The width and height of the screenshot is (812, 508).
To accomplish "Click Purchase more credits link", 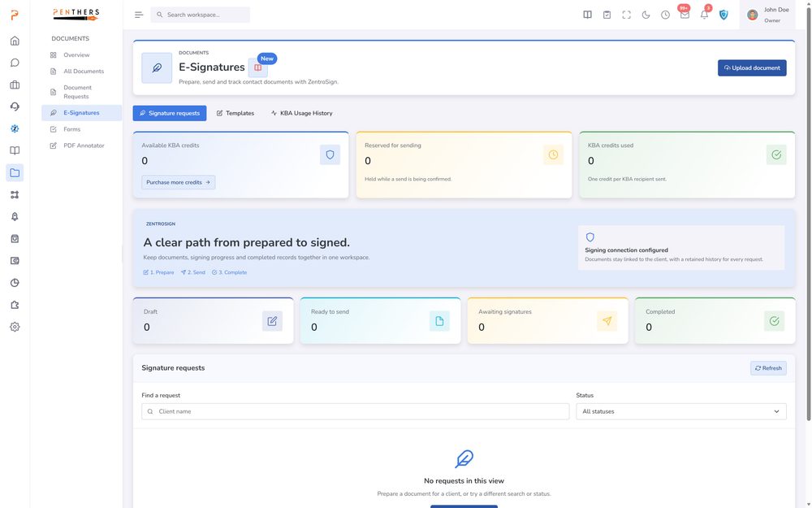I will 178,182.
